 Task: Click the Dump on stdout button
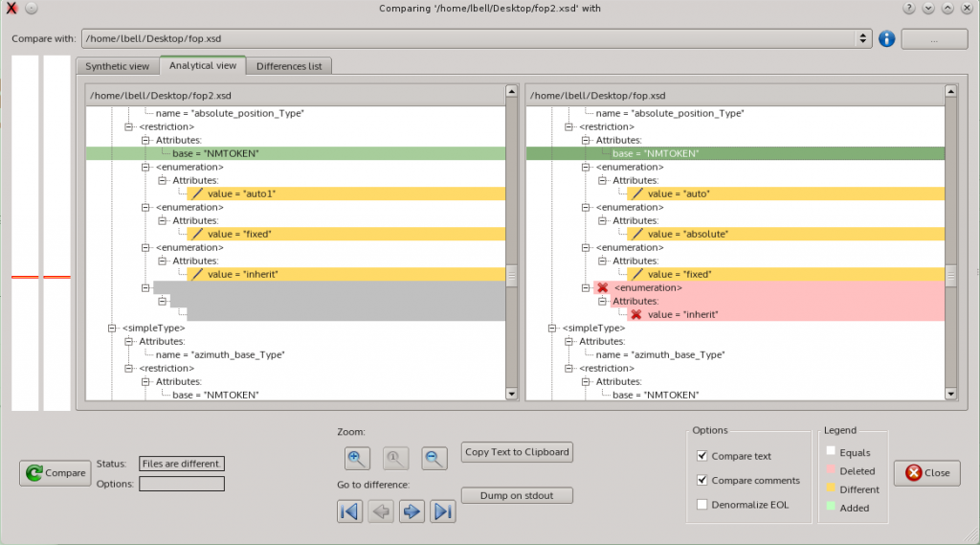(517, 495)
